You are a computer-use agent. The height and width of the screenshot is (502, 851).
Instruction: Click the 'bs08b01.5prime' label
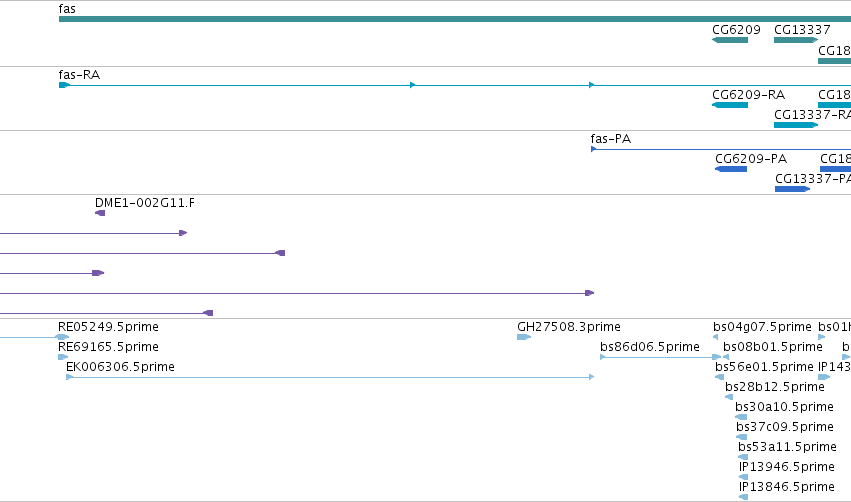point(773,347)
